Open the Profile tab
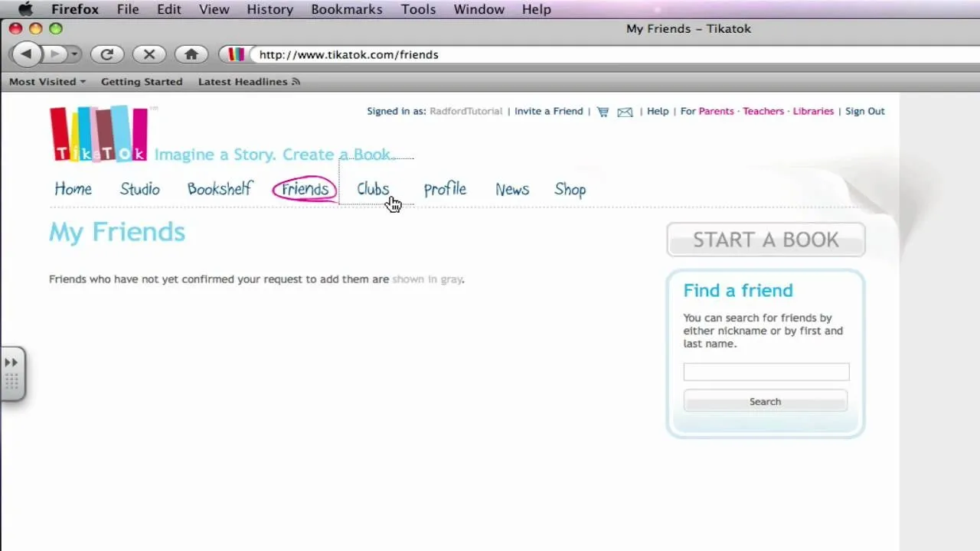This screenshot has height=551, width=980. (x=445, y=189)
